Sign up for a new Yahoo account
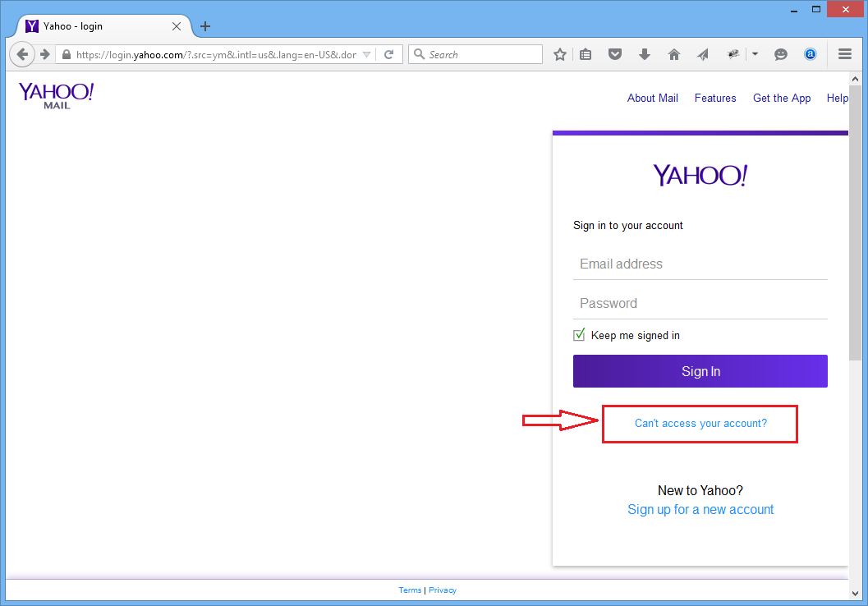Image resolution: width=868 pixels, height=606 pixels. (x=700, y=509)
